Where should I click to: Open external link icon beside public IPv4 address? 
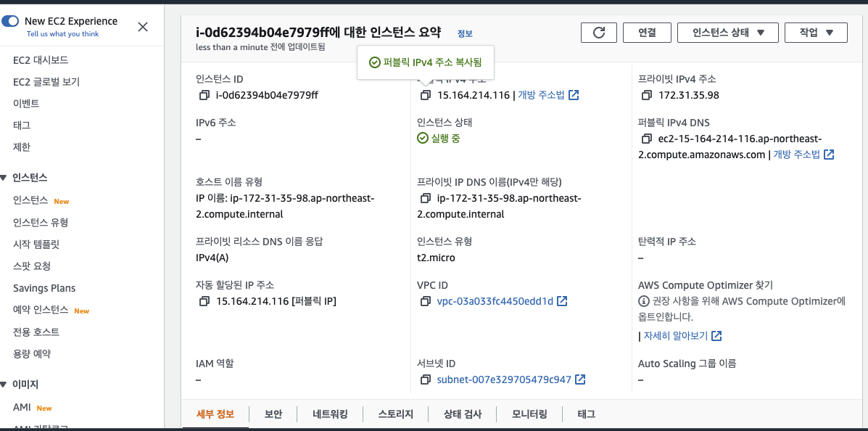coord(574,95)
